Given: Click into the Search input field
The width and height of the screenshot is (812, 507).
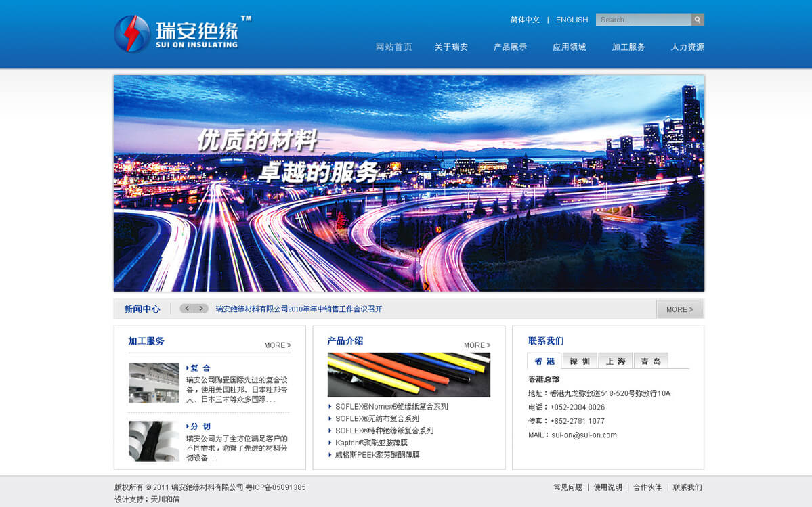Looking at the screenshot, I should click(x=643, y=20).
